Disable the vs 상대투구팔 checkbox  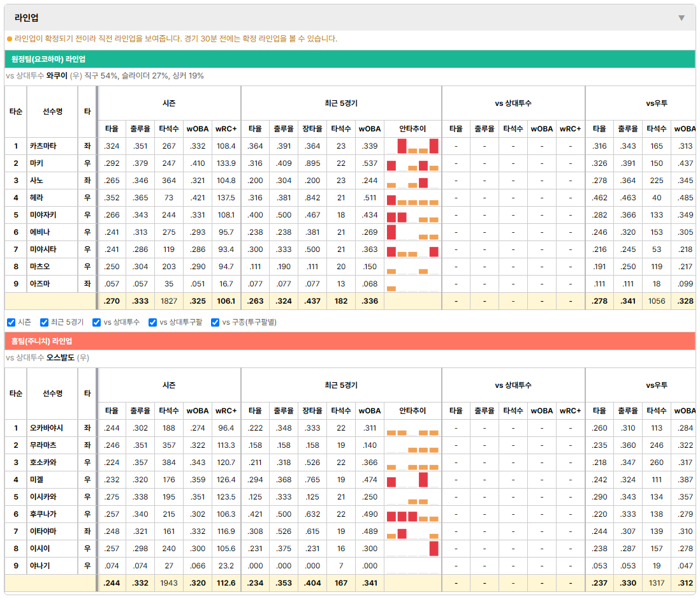(x=152, y=323)
